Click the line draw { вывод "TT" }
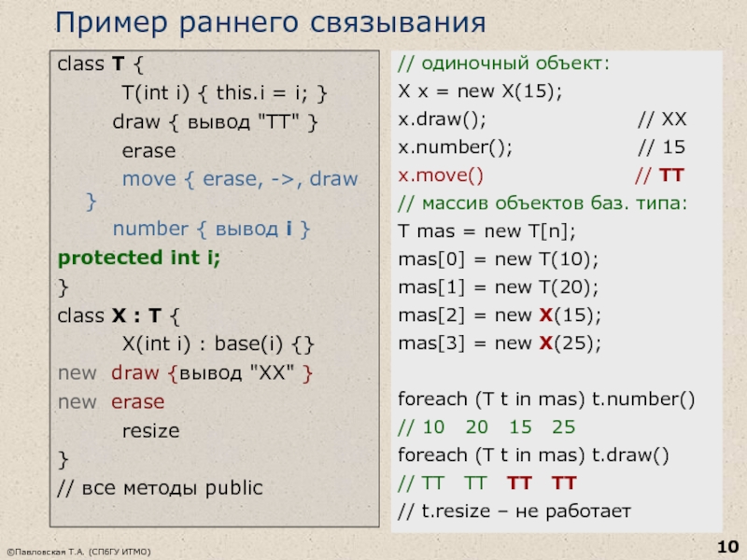This screenshot has height=560, width=747. click(215, 122)
